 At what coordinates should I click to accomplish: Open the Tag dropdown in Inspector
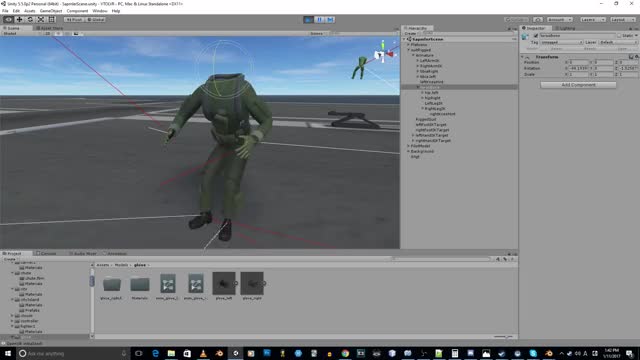tap(561, 42)
